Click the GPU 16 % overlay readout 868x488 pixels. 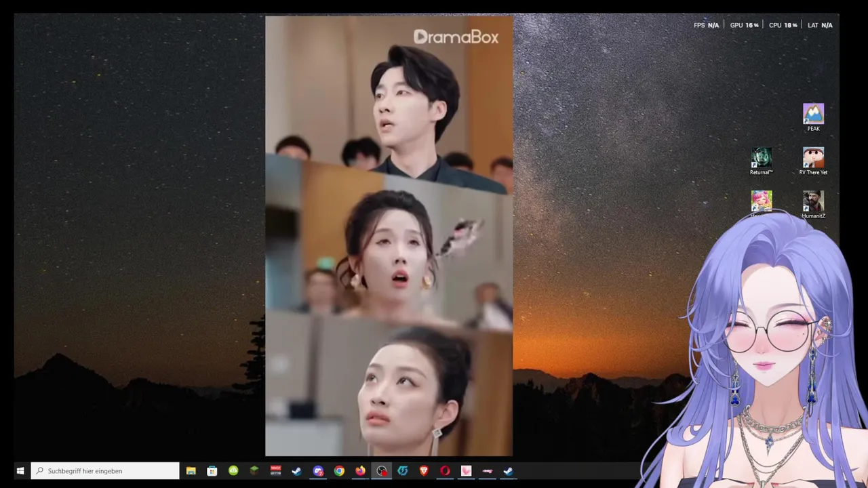744,25
